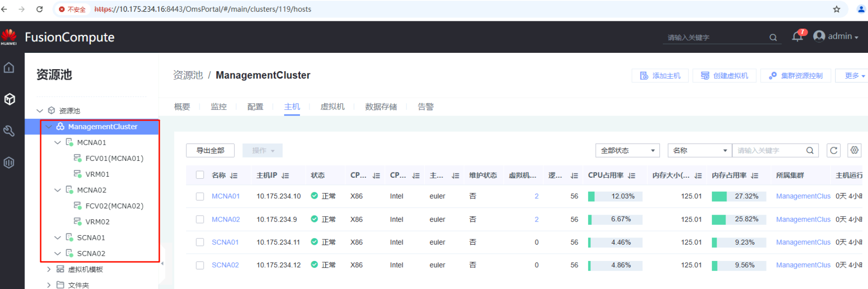Click the home icon in left sidebar
This screenshot has width=868, height=289.
[x=9, y=68]
